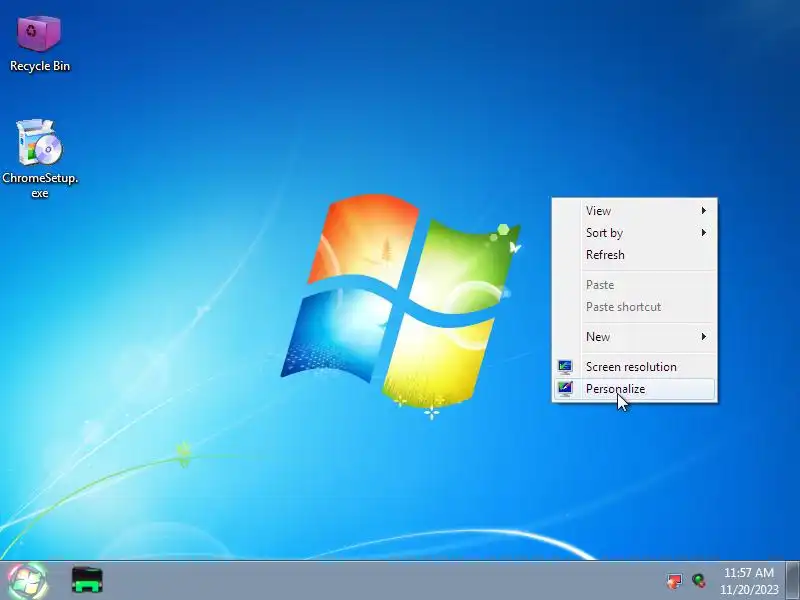Click the ChromeSetup.exe label text
The image size is (800, 600).
[x=40, y=185]
